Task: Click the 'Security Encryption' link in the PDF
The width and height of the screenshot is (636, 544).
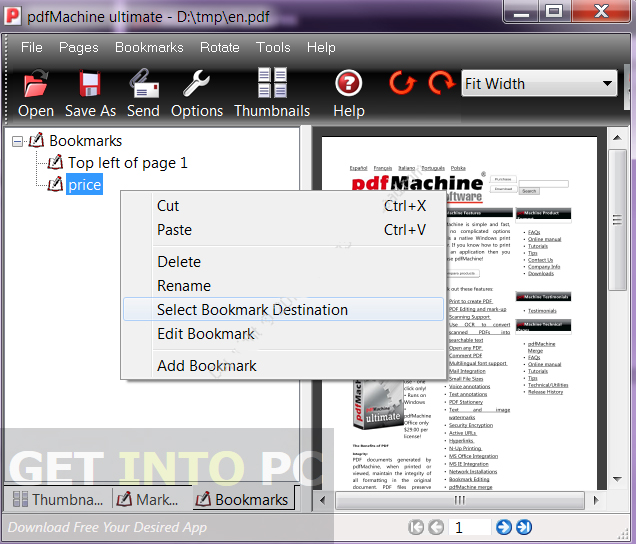Action: click(471, 425)
